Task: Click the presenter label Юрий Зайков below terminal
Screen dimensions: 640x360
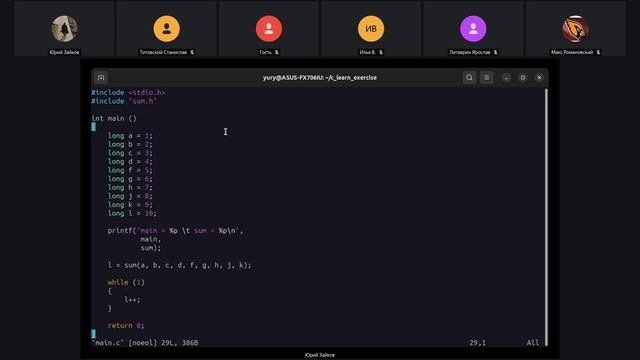Action: point(320,355)
